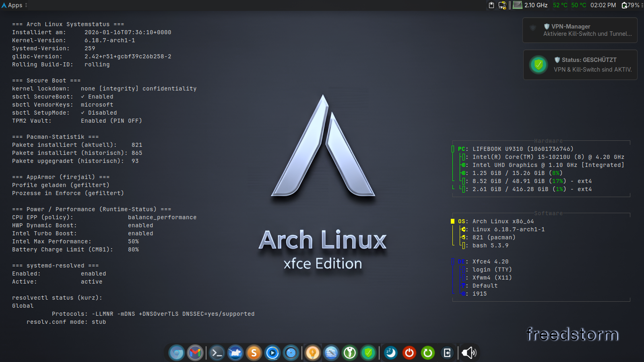Click the "resolv.conf mode: stub" line
The image size is (644, 362).
pos(66,322)
